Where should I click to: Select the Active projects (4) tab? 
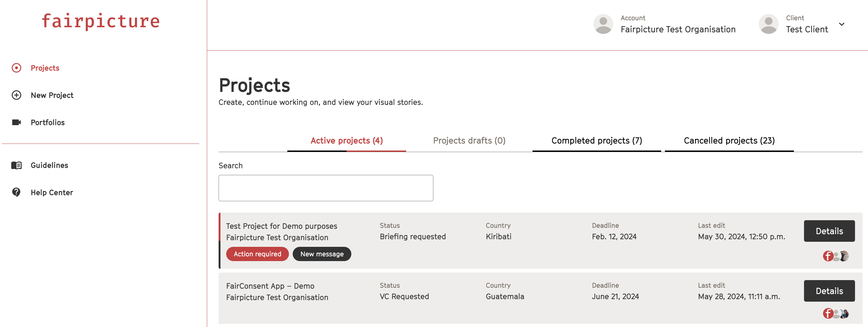click(x=346, y=141)
